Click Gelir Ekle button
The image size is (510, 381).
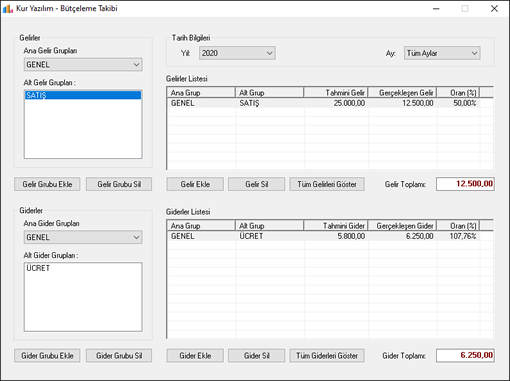195,184
